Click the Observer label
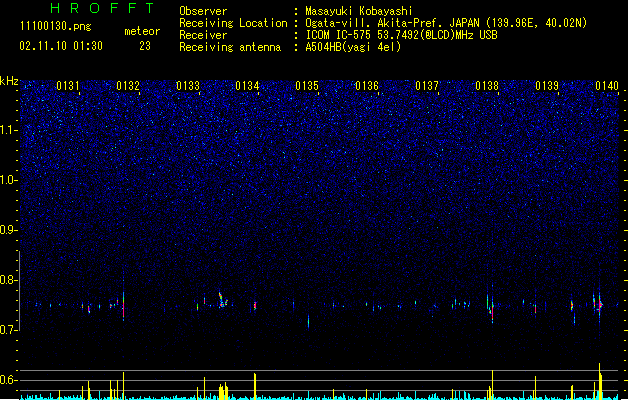629x400 pixels. [203, 11]
